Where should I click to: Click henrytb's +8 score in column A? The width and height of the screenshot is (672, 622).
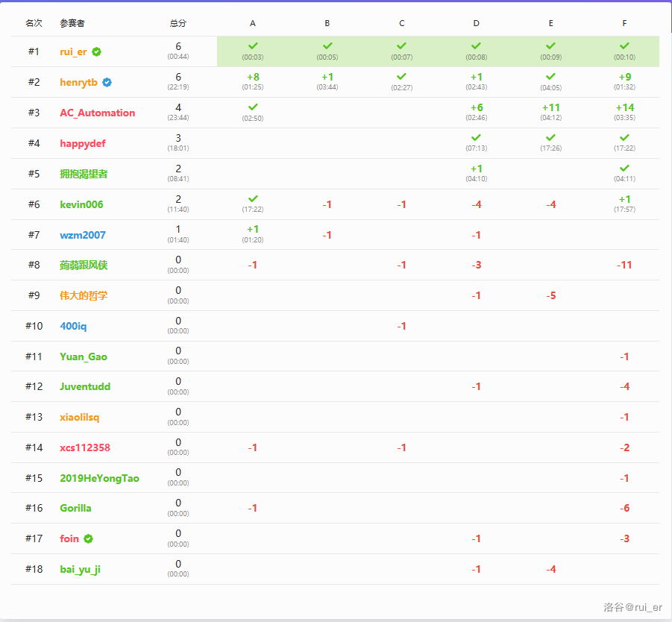(253, 77)
